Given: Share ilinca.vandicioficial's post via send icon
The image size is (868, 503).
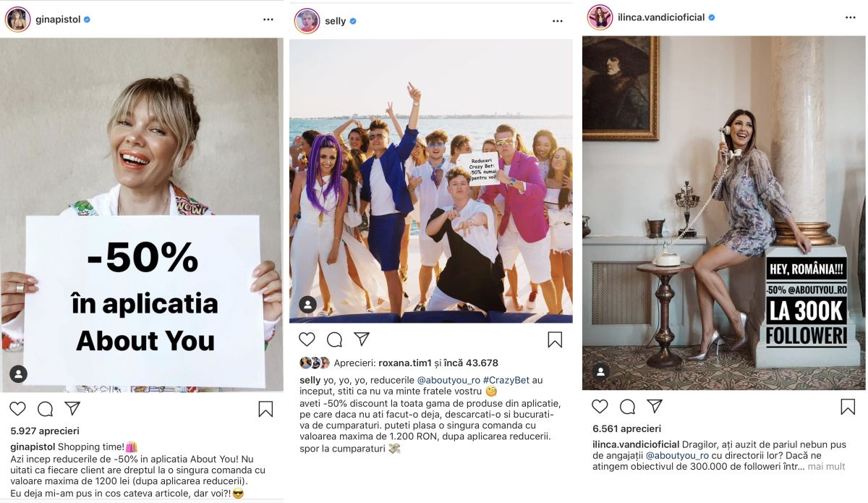Looking at the screenshot, I should click(655, 407).
